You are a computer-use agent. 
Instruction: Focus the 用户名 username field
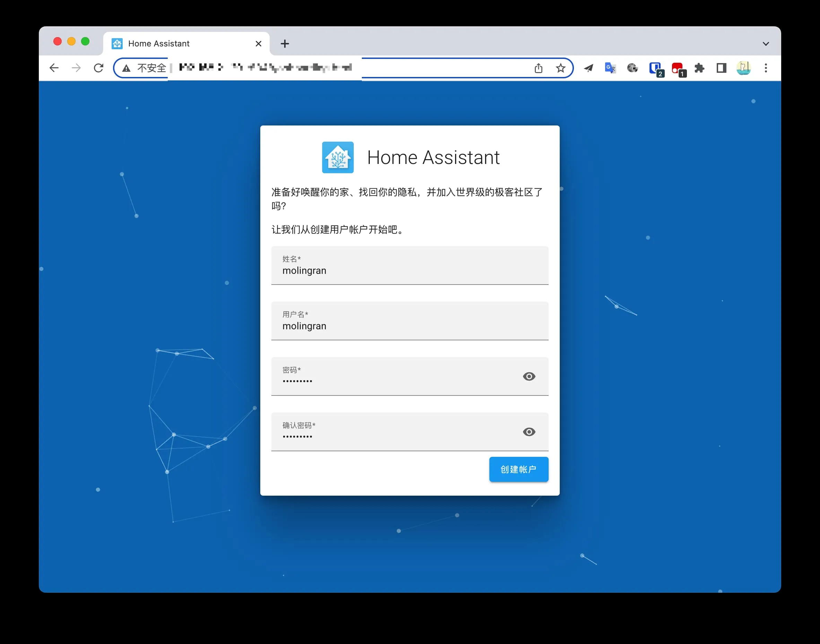409,321
